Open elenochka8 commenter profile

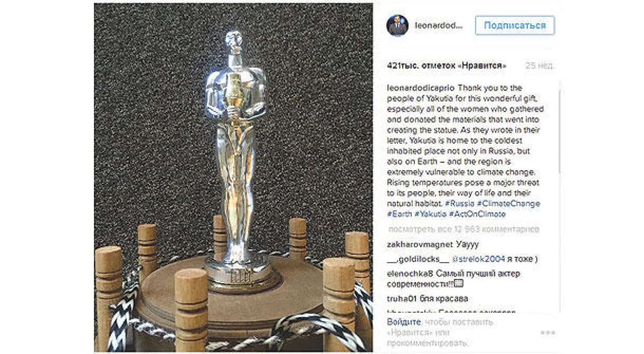pyautogui.click(x=410, y=274)
